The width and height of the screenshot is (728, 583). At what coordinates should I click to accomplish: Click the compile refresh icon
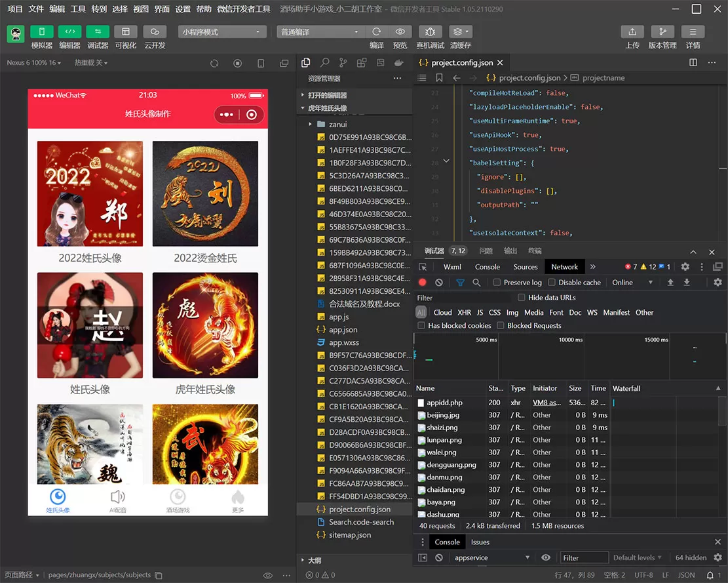[x=376, y=31]
